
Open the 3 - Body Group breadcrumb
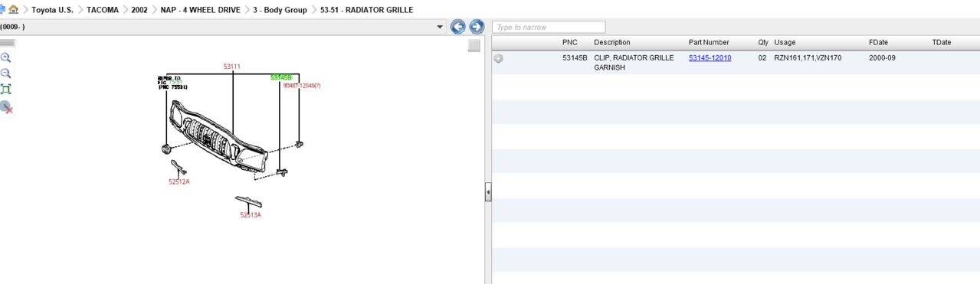pyautogui.click(x=285, y=10)
